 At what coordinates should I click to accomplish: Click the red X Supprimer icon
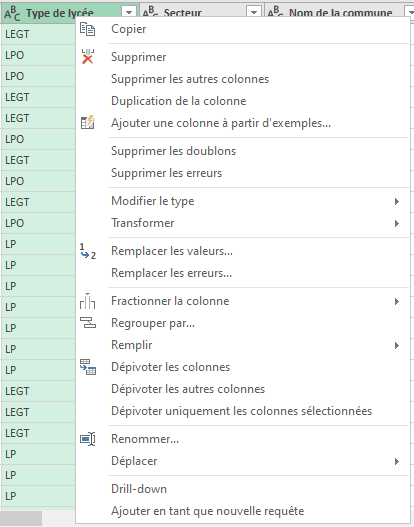[88, 57]
